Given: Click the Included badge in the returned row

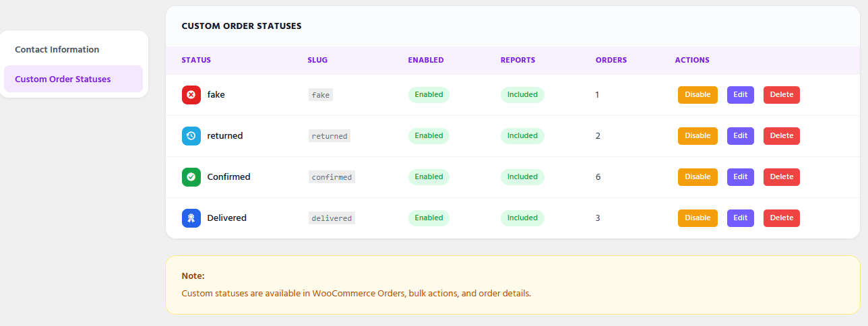Looking at the screenshot, I should 522,136.
